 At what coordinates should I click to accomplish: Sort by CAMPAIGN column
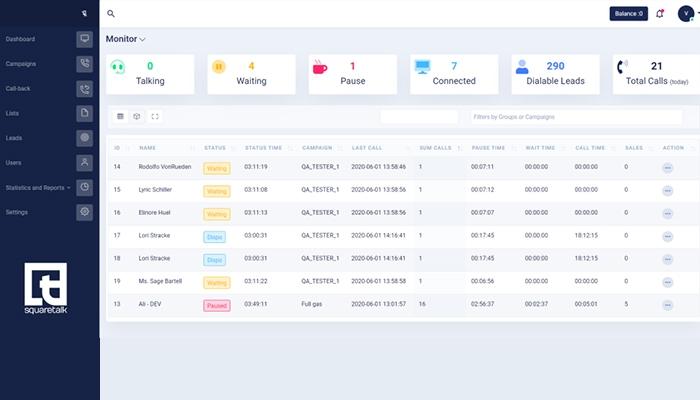click(317, 148)
